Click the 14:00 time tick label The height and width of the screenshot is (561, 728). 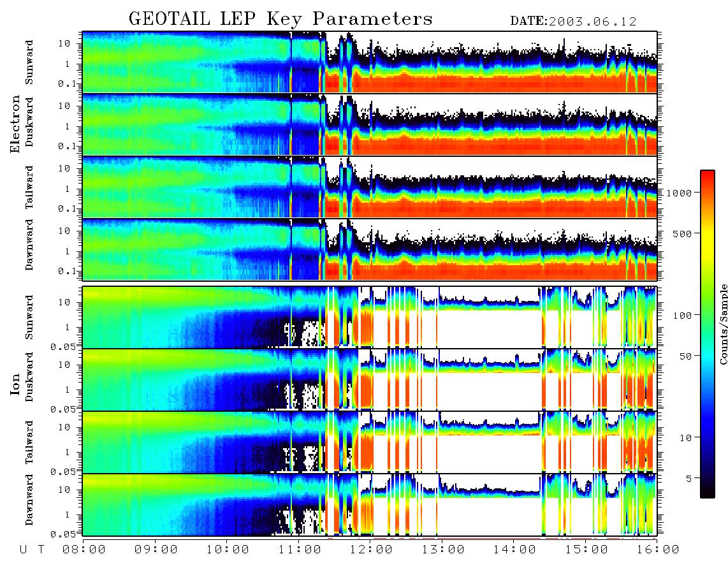coord(514,550)
